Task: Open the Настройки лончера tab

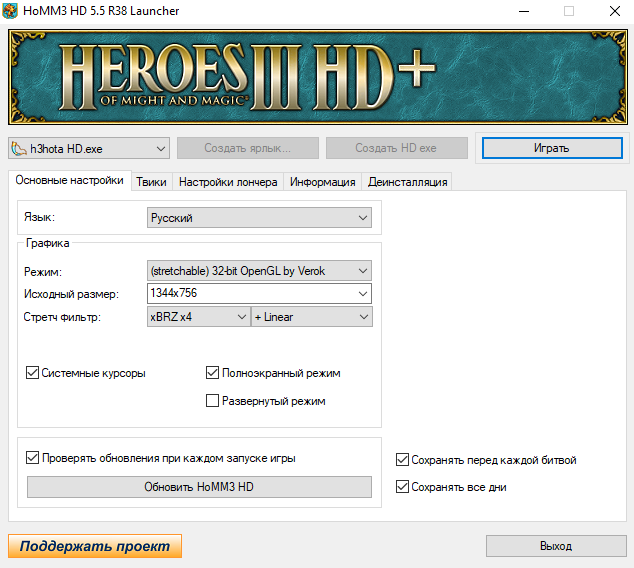Action: coord(228,182)
